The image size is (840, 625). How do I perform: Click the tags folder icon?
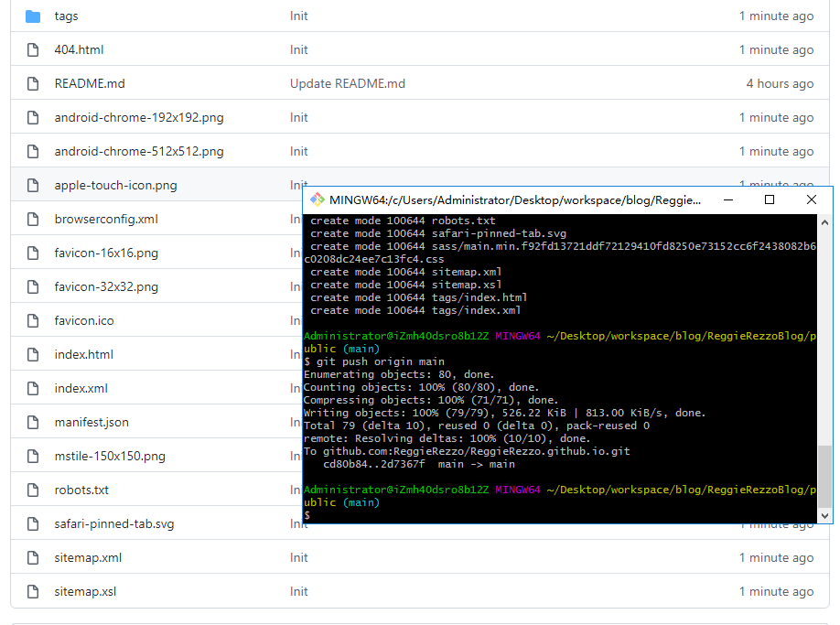(x=34, y=16)
